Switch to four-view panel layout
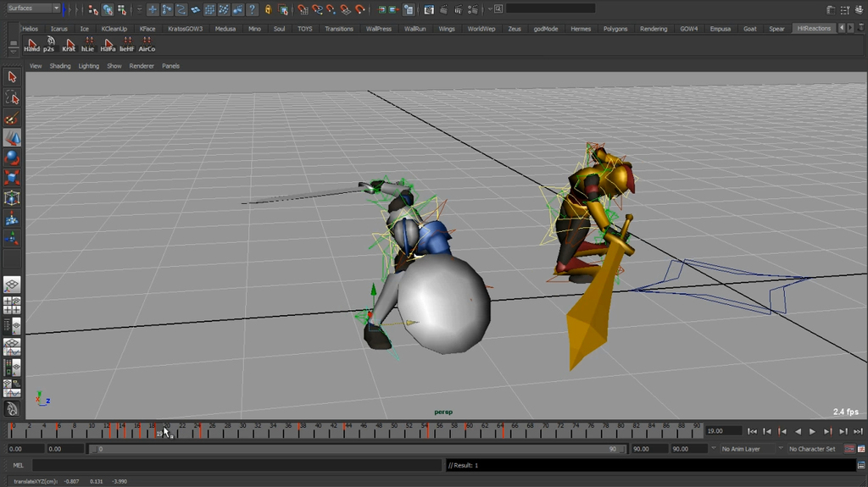 pos(12,306)
